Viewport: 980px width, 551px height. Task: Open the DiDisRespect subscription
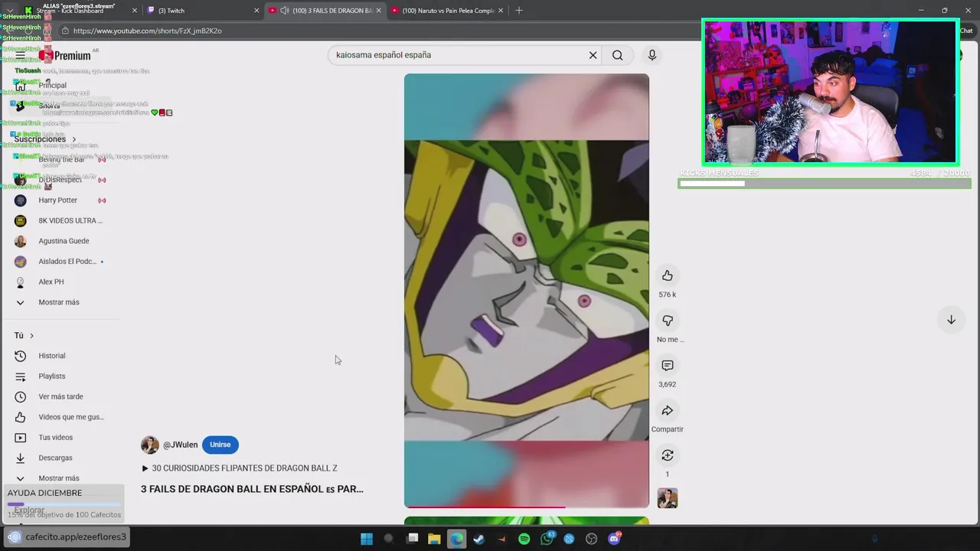pos(61,180)
